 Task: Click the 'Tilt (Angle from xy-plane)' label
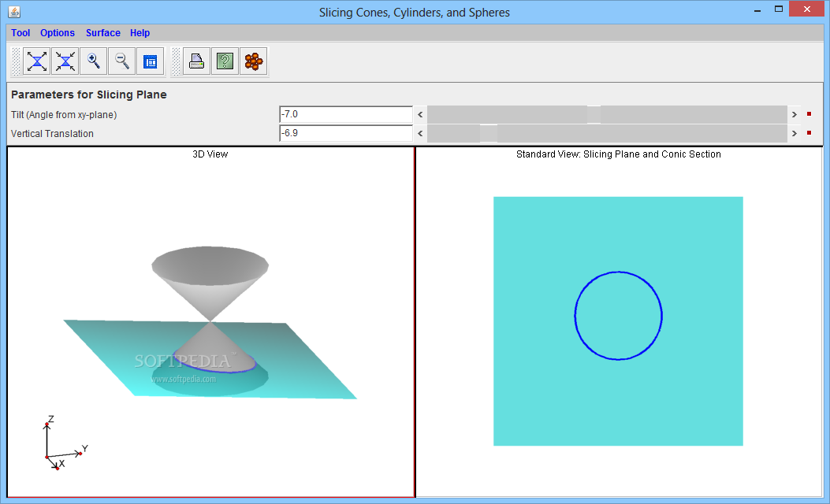pyautogui.click(x=64, y=115)
